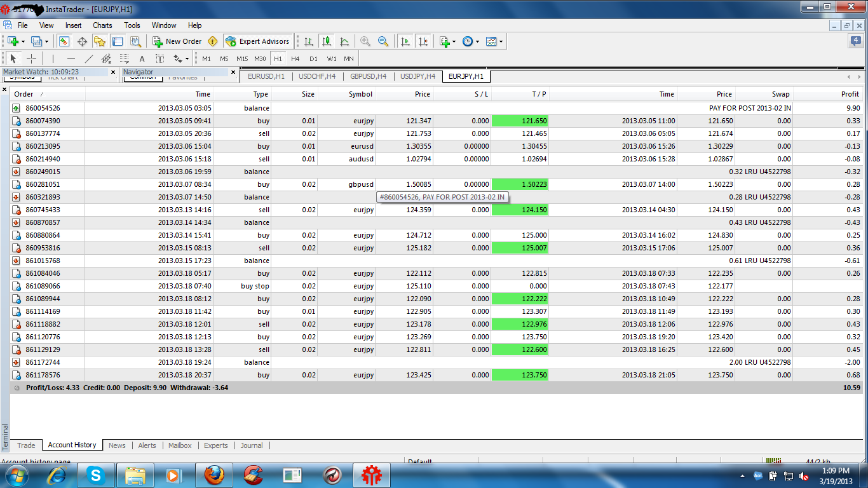Zoom out of the chart
This screenshot has width=868, height=488.
click(x=383, y=41)
